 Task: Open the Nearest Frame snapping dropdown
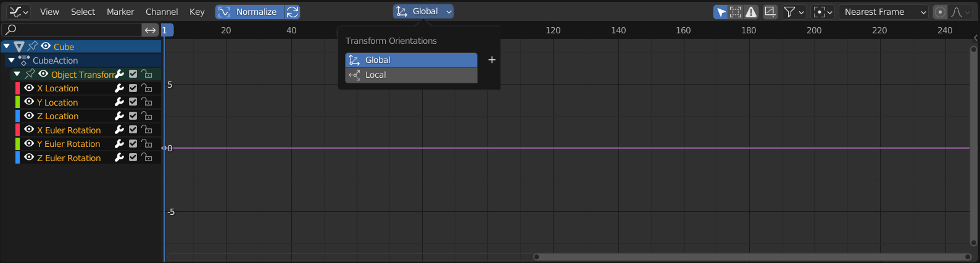coord(883,12)
